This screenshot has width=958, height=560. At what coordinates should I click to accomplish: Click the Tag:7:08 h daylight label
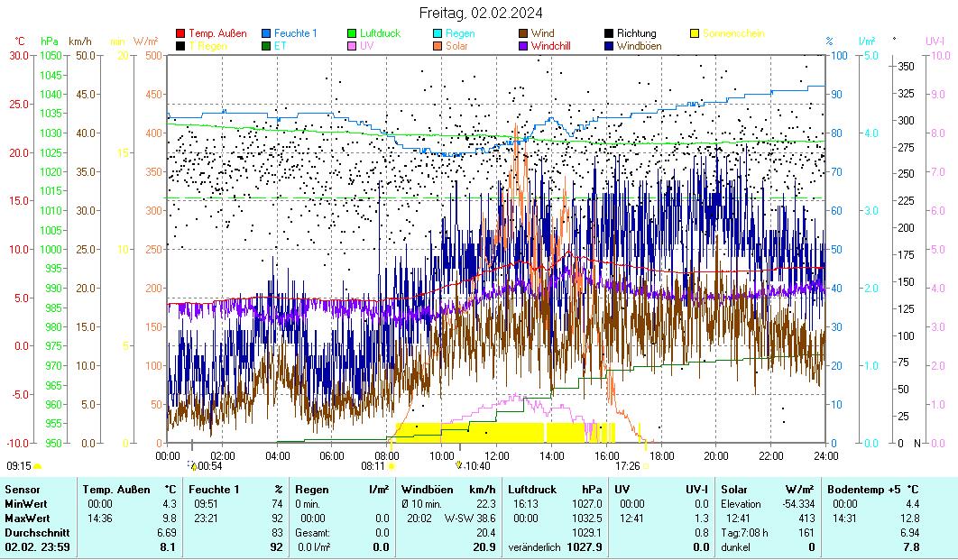(x=745, y=533)
